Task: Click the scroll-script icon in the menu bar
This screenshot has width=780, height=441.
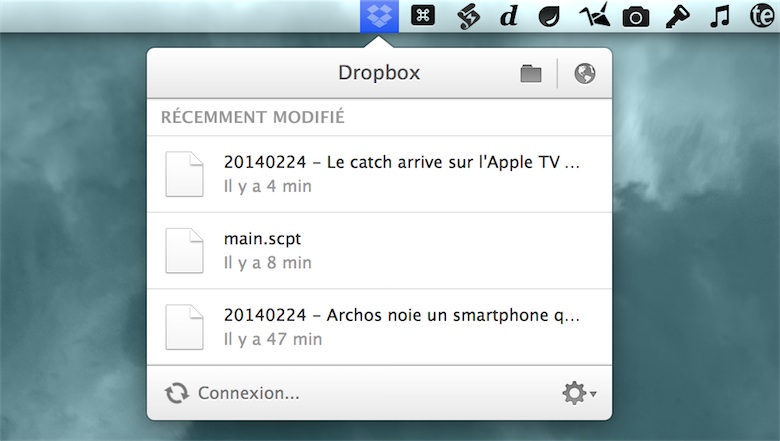Action: [468, 17]
